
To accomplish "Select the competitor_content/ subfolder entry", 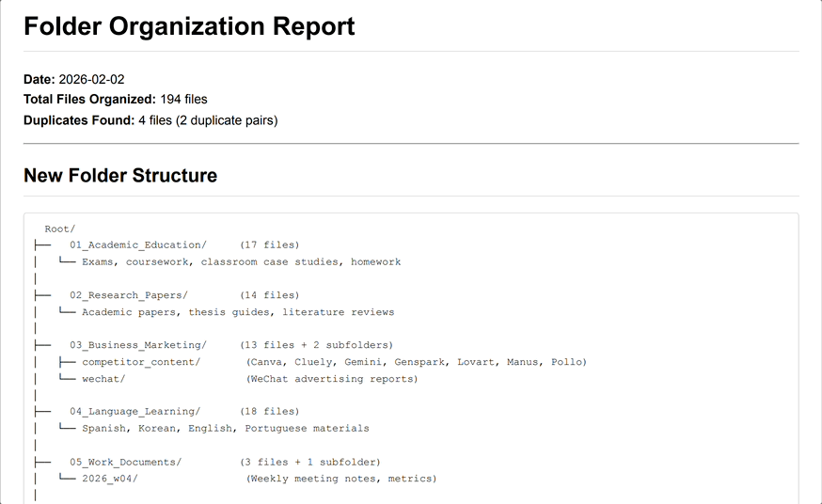I will pos(141,362).
